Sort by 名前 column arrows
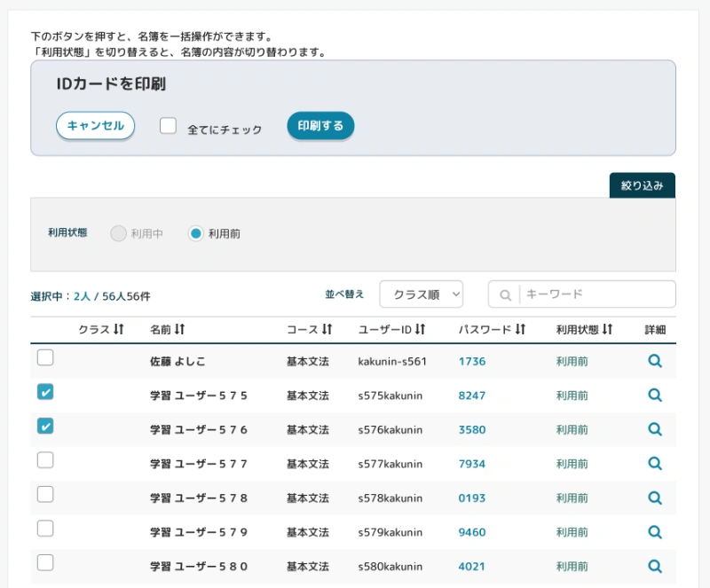Image resolution: width=710 pixels, height=588 pixels. coord(180,329)
